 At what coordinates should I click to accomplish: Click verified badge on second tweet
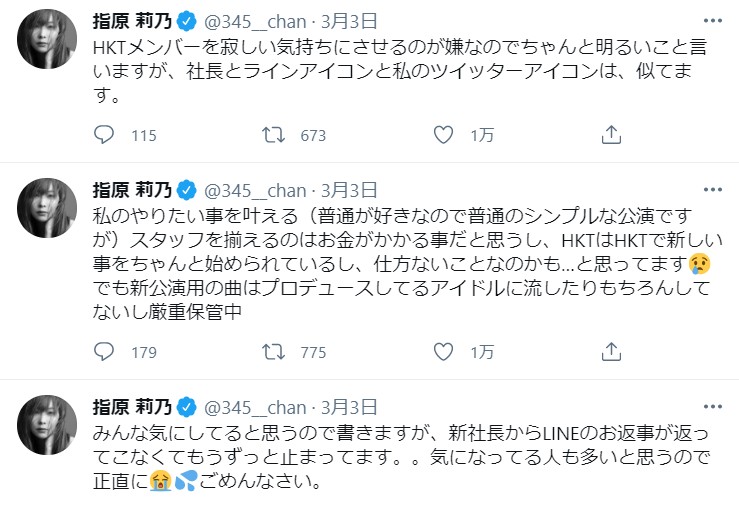186,190
